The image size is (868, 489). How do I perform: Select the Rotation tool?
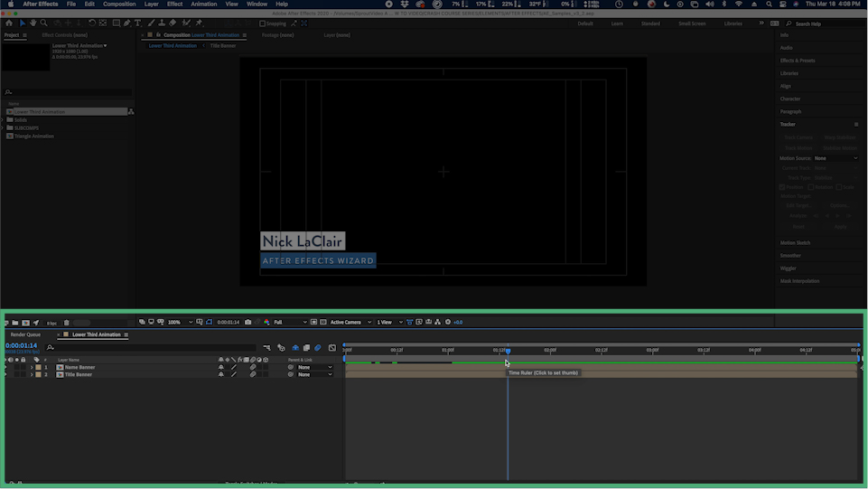pyautogui.click(x=91, y=23)
